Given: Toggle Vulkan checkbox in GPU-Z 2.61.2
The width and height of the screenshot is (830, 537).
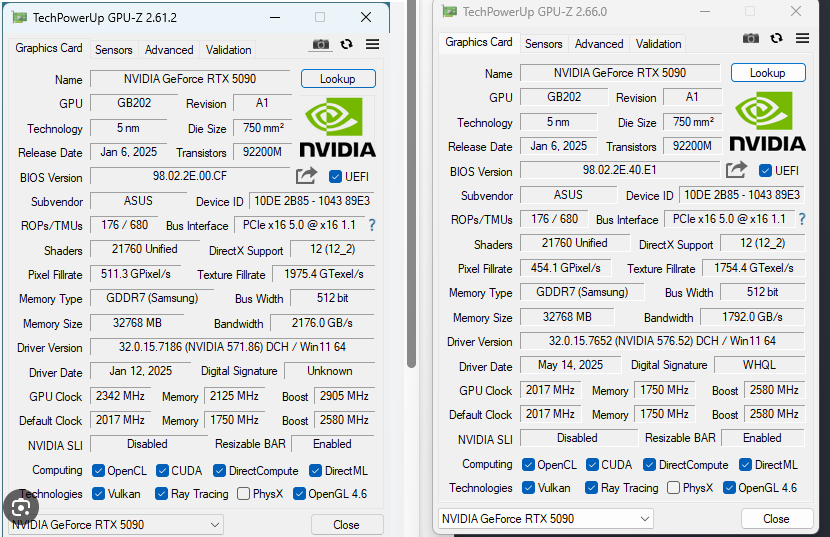Looking at the screenshot, I should pos(98,494).
